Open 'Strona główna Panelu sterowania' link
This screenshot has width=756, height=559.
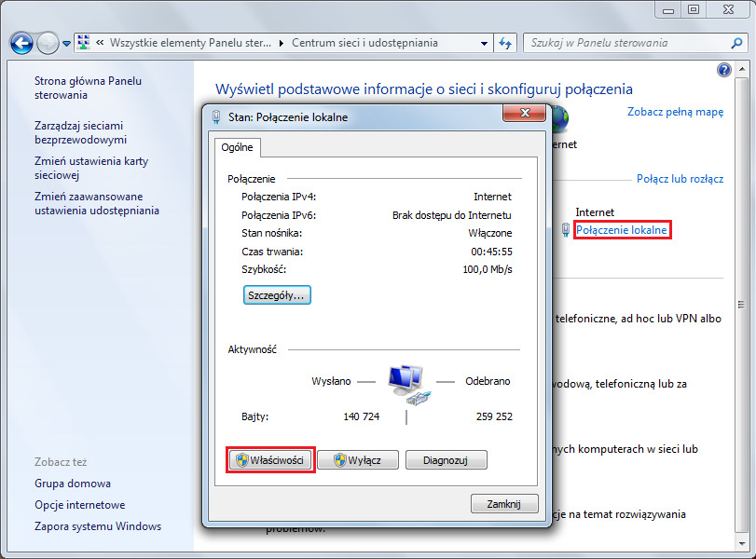click(x=88, y=88)
